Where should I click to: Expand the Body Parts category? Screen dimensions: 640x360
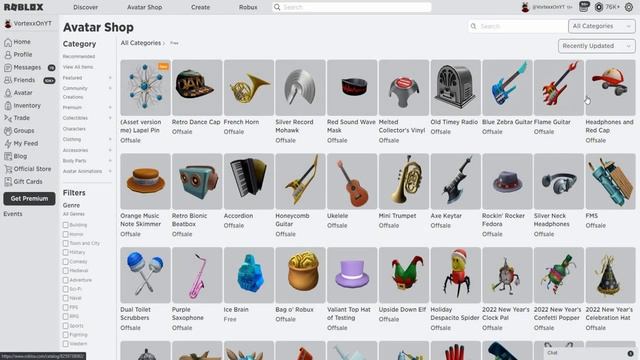(110, 161)
